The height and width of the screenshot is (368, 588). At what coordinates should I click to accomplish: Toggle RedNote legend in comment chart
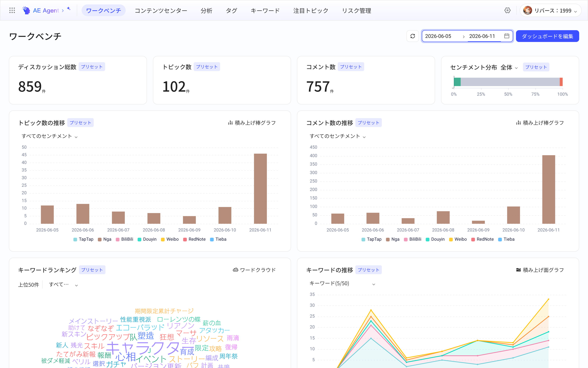click(483, 239)
